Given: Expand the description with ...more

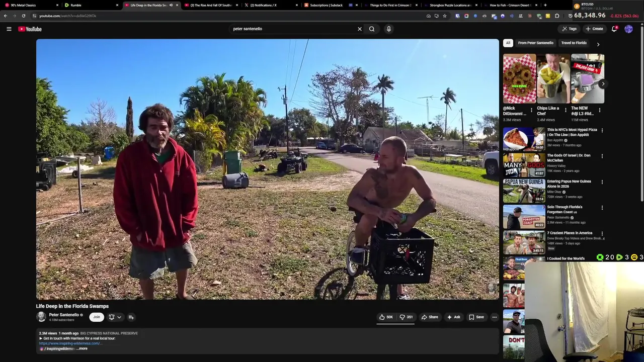Looking at the screenshot, I should pyautogui.click(x=82, y=349).
